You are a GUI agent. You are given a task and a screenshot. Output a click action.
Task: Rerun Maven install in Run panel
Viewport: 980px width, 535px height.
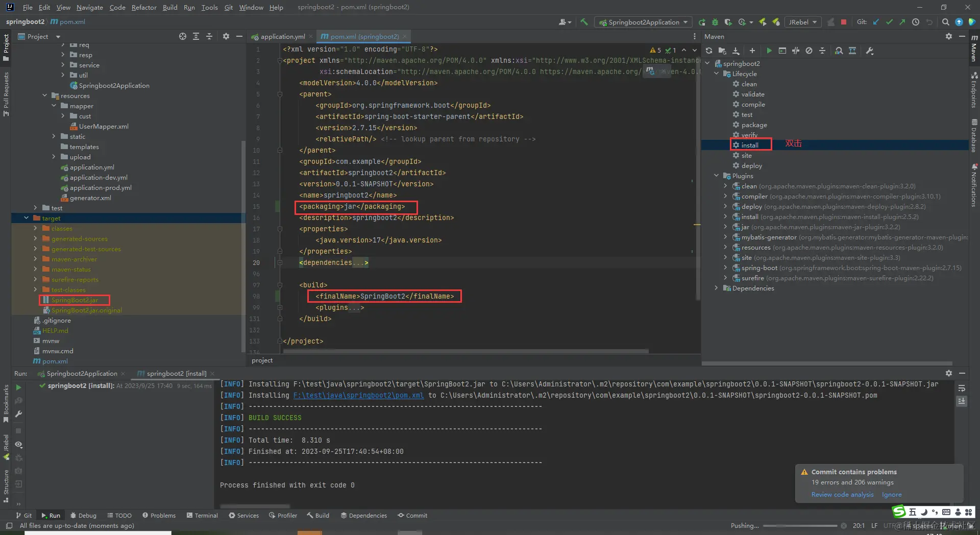[18, 387]
